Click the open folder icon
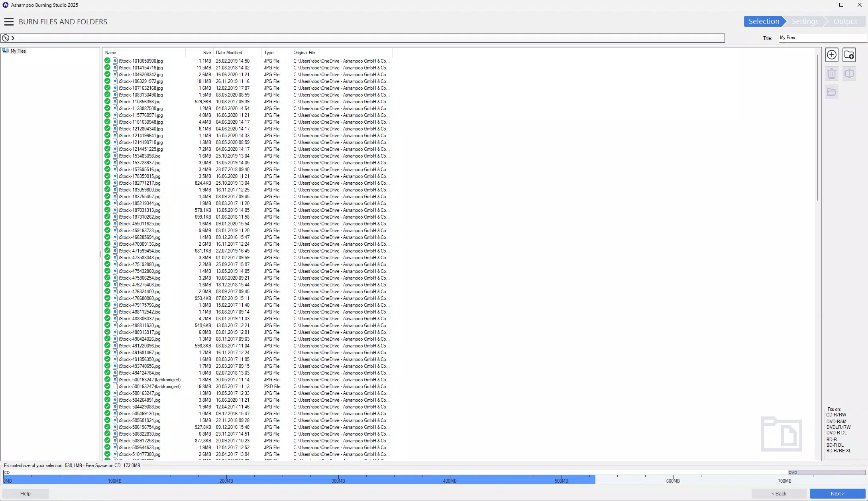 831,92
